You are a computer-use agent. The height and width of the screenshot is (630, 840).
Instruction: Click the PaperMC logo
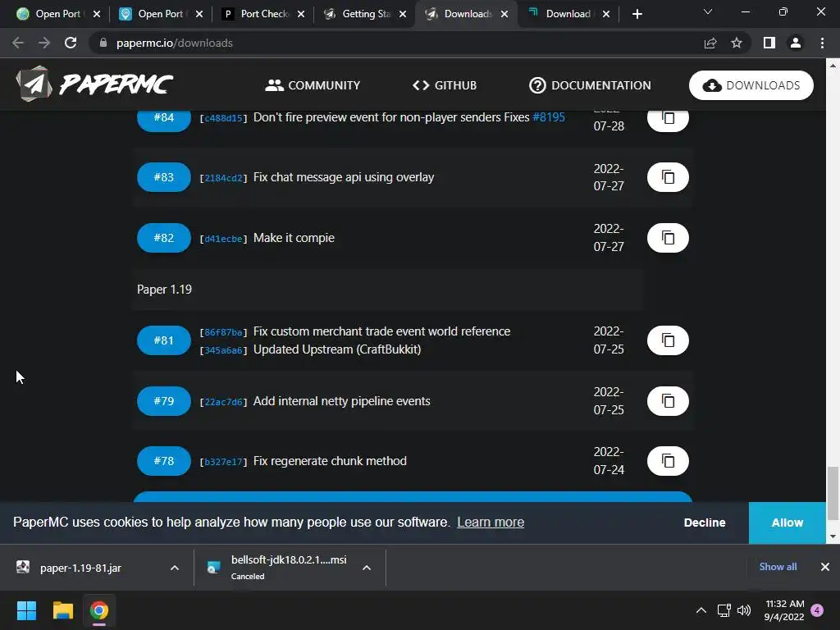95,84
